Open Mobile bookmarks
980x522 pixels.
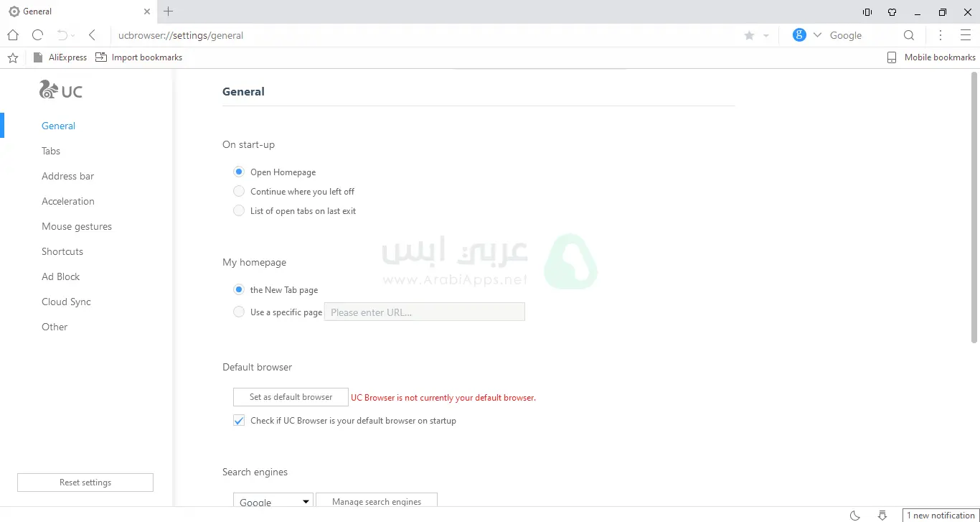(931, 57)
